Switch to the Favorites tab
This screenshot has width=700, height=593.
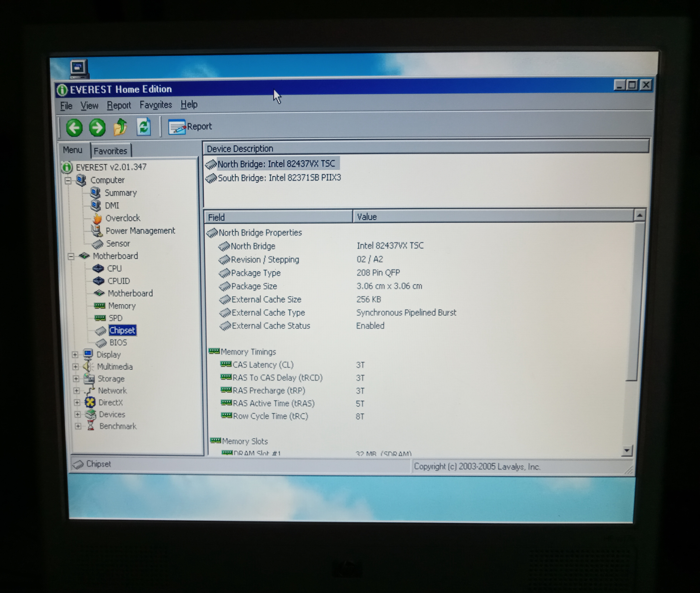(x=110, y=151)
